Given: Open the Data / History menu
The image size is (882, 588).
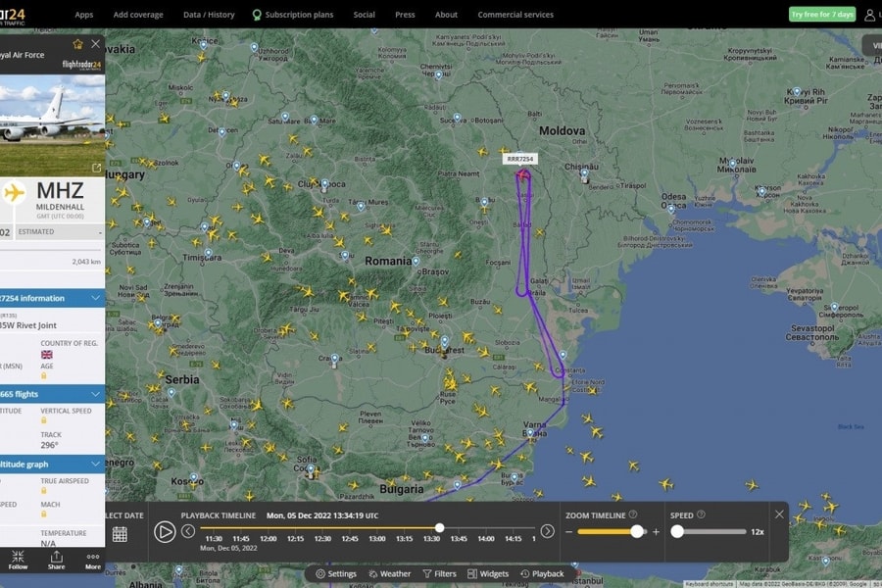Looking at the screenshot, I should (x=209, y=15).
